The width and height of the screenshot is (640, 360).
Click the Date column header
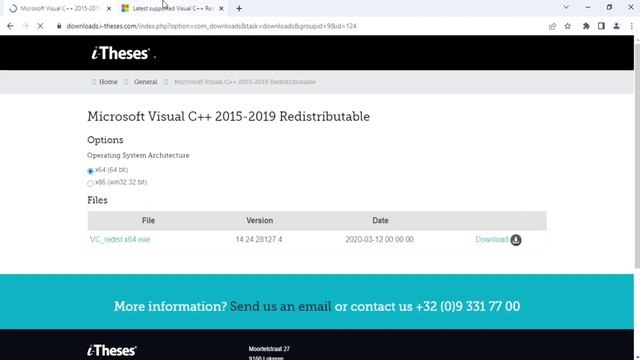click(x=380, y=221)
